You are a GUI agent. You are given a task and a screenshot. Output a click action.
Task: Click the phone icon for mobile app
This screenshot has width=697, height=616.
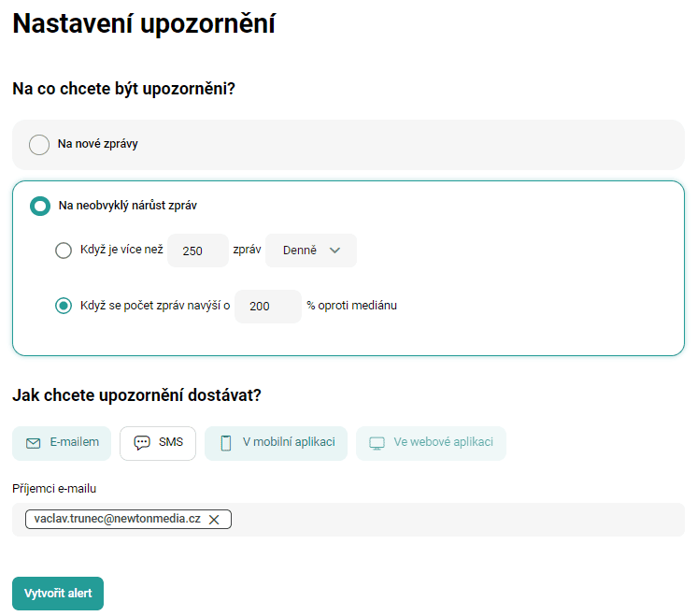click(x=226, y=443)
